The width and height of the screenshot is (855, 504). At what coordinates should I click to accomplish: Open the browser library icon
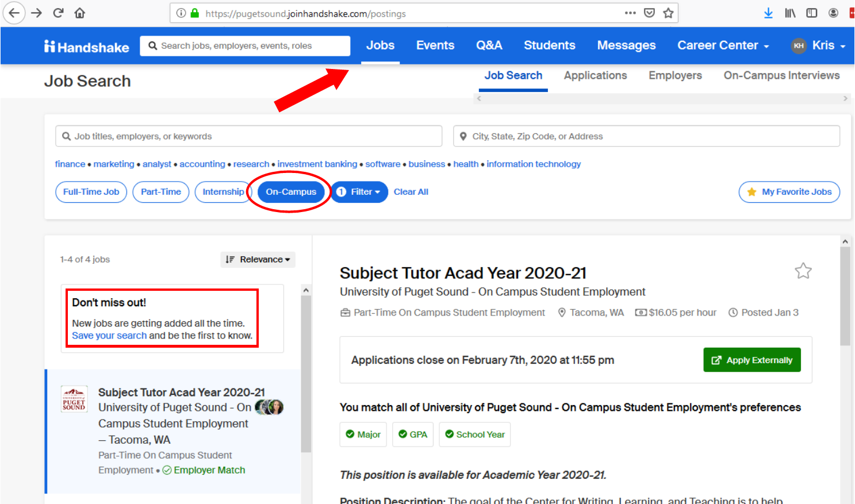coord(790,13)
